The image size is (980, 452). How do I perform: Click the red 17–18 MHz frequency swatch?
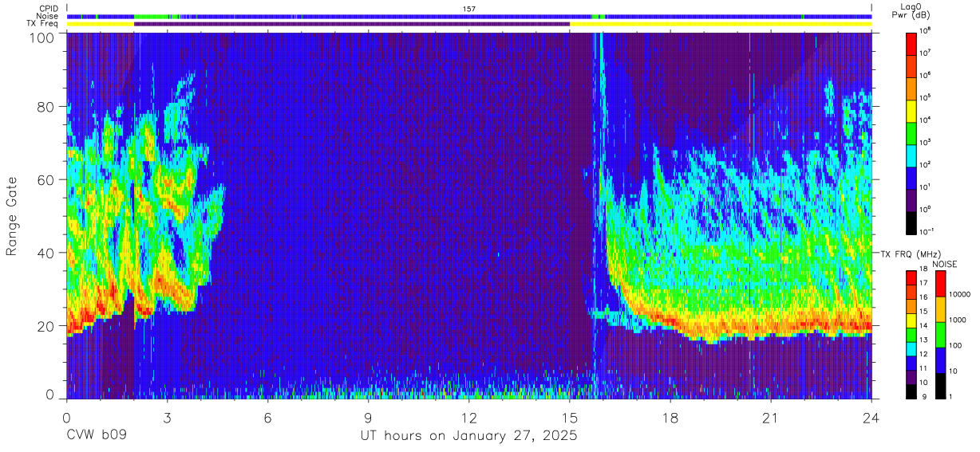[x=911, y=277]
